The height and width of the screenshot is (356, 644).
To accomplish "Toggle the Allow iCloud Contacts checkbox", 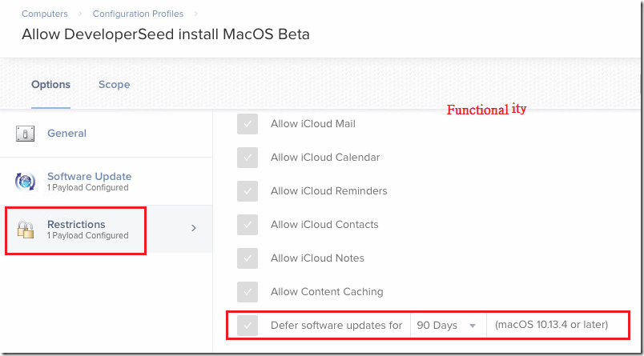I will [248, 225].
